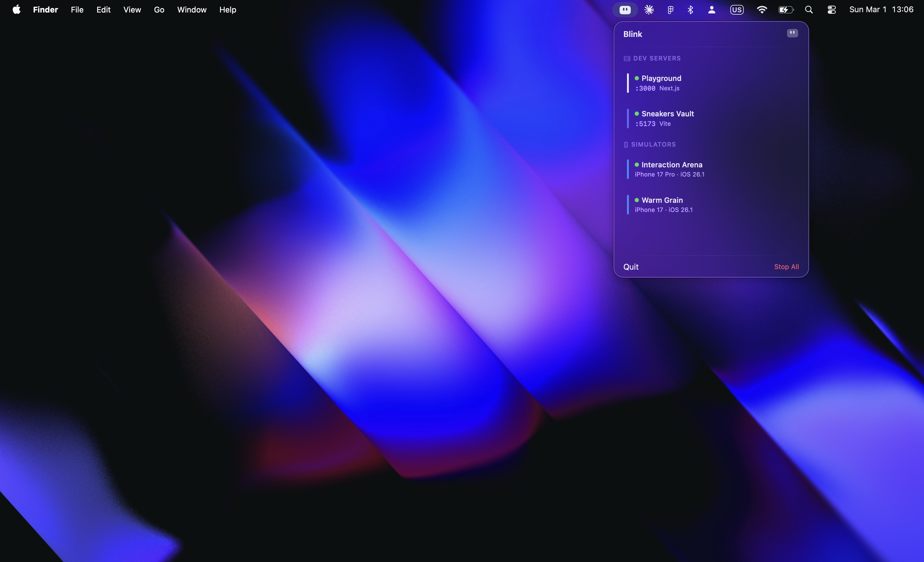This screenshot has width=924, height=562.
Task: Open the Go menu
Action: (159, 10)
